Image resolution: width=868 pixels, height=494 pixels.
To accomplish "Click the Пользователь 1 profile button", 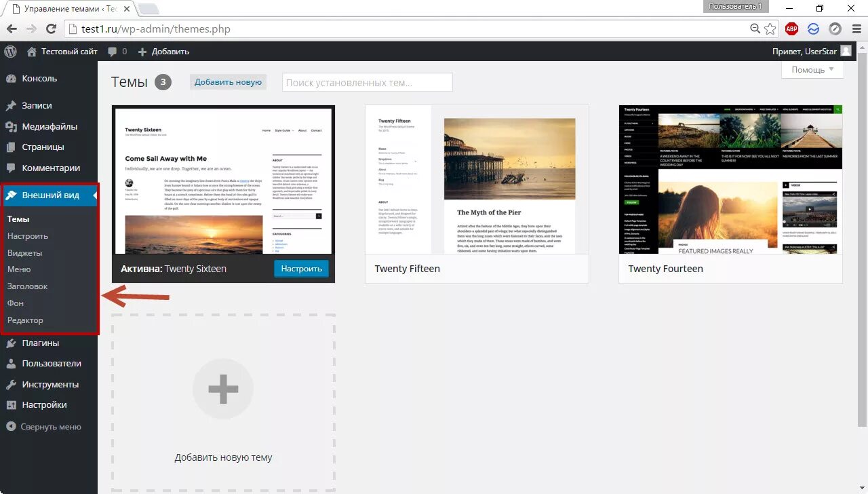I will click(x=736, y=6).
